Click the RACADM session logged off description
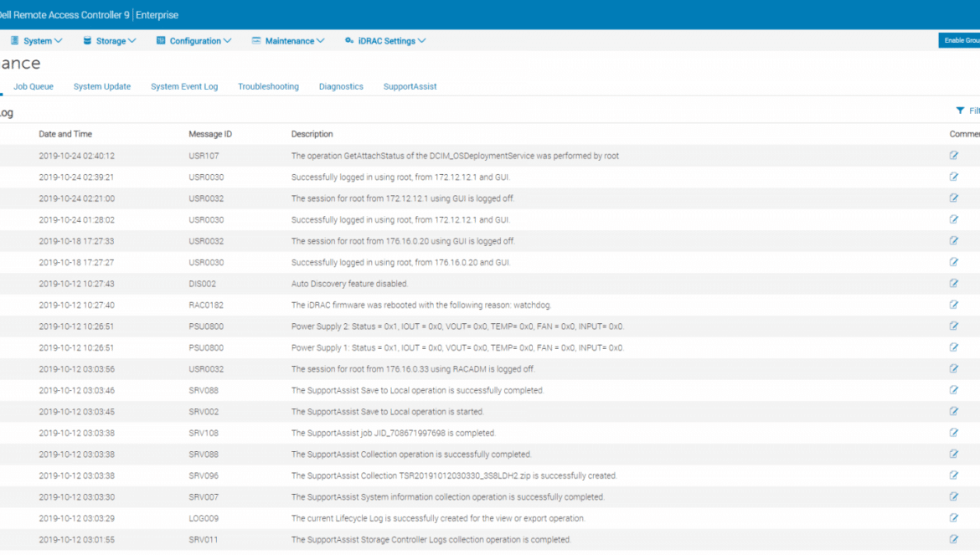980x555 pixels. 413,369
